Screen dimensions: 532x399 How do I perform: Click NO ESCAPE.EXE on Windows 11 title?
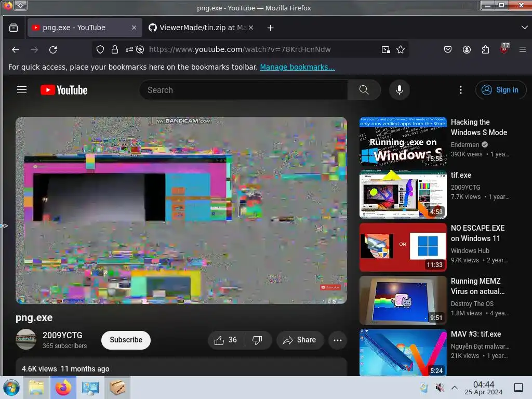click(x=478, y=233)
